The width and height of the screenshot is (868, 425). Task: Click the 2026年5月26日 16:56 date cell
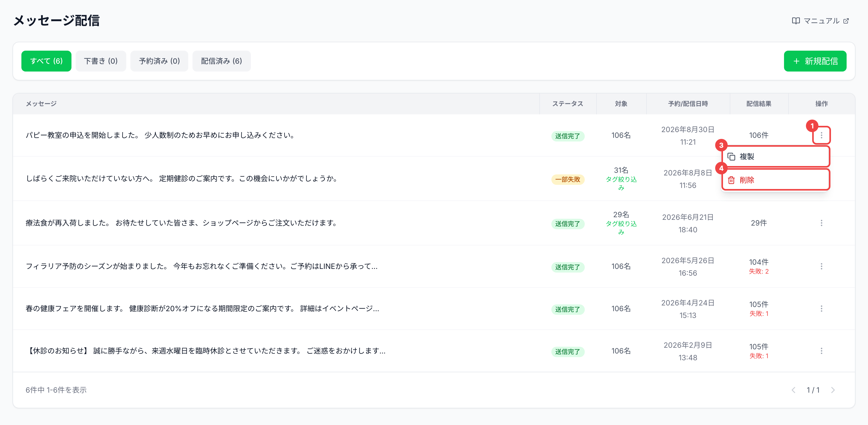click(x=688, y=267)
